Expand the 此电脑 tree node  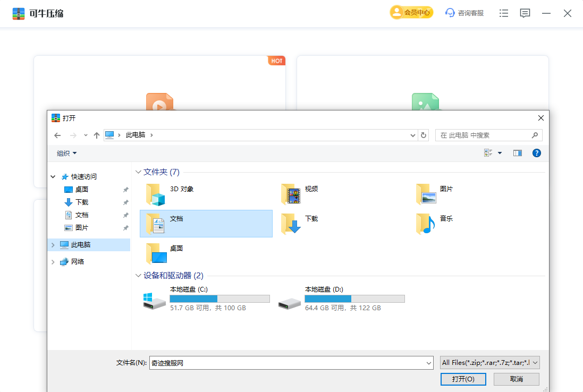click(53, 245)
